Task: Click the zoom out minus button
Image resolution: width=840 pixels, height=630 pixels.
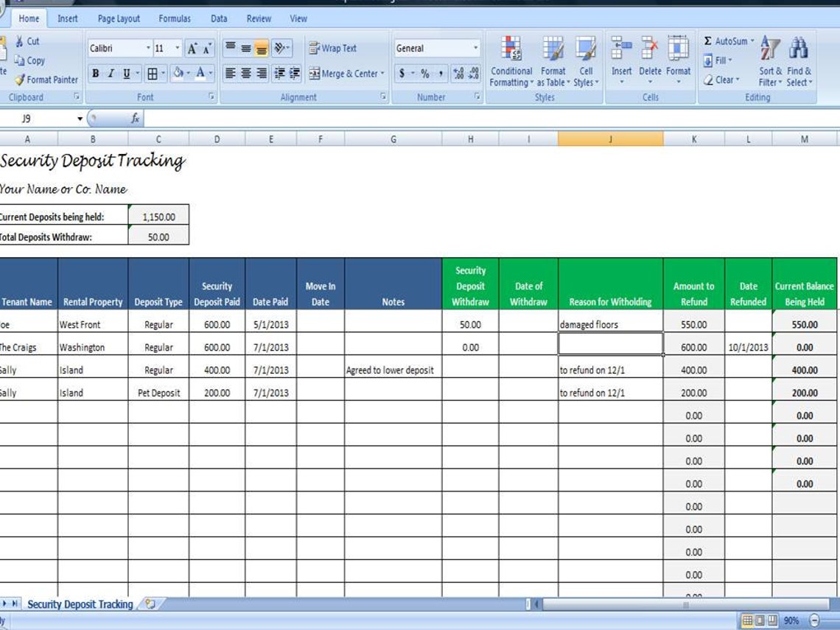Action: [814, 621]
